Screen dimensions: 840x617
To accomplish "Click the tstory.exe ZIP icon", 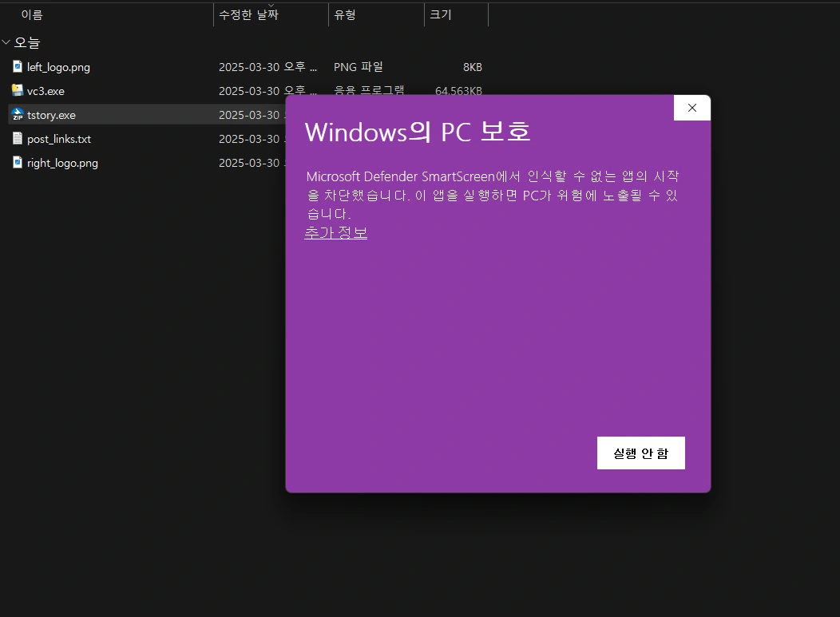I will pos(18,115).
